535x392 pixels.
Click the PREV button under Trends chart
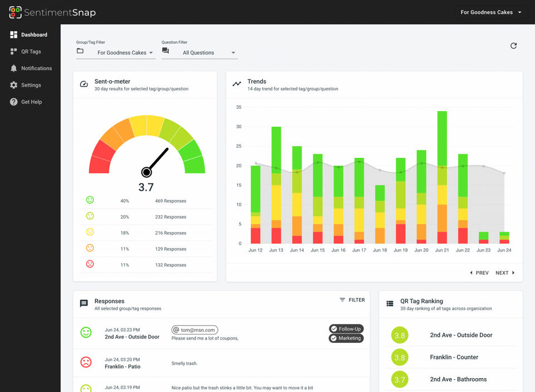pos(479,273)
